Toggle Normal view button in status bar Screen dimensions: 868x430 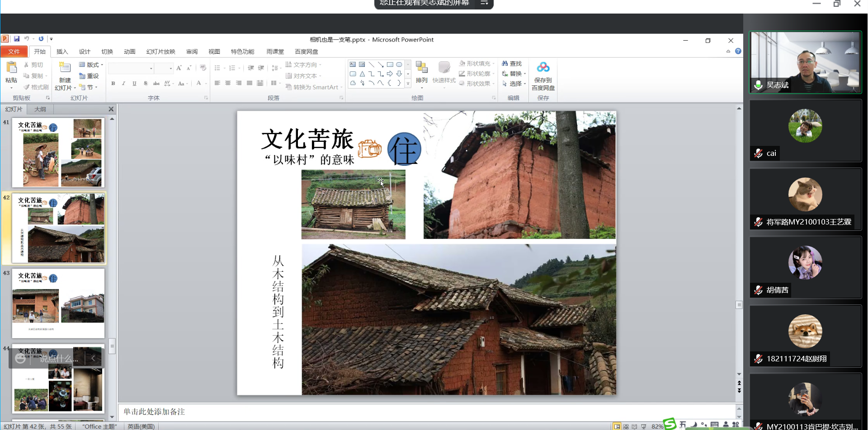coord(617,426)
